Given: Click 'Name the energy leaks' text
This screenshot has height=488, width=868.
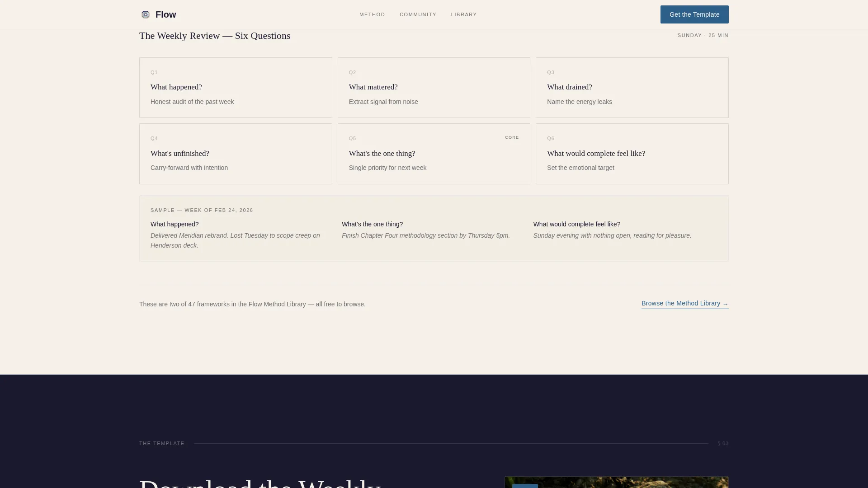Looking at the screenshot, I should click(x=580, y=102).
